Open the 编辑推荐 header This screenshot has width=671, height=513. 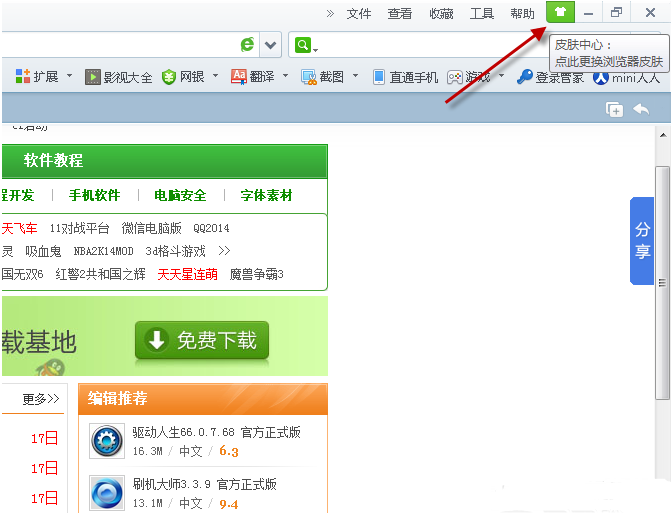tap(118, 398)
